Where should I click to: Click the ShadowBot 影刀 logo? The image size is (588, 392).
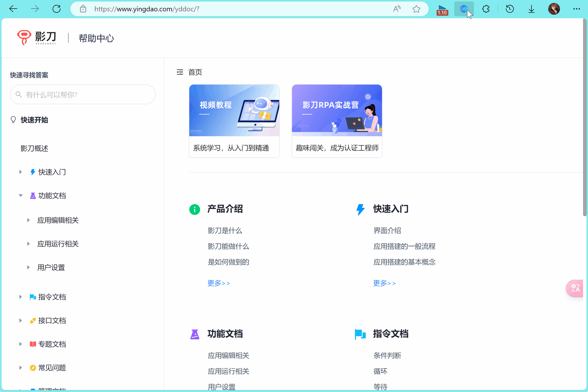point(37,38)
